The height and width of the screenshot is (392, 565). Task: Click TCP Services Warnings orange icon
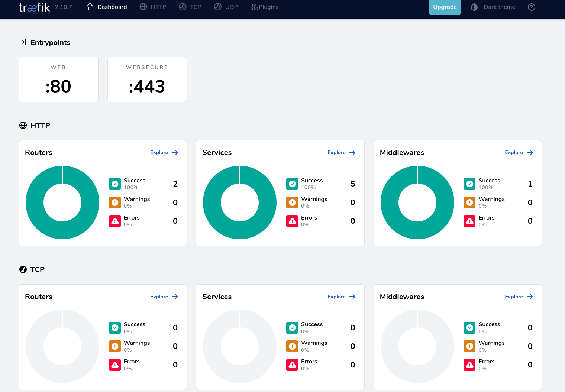click(292, 346)
